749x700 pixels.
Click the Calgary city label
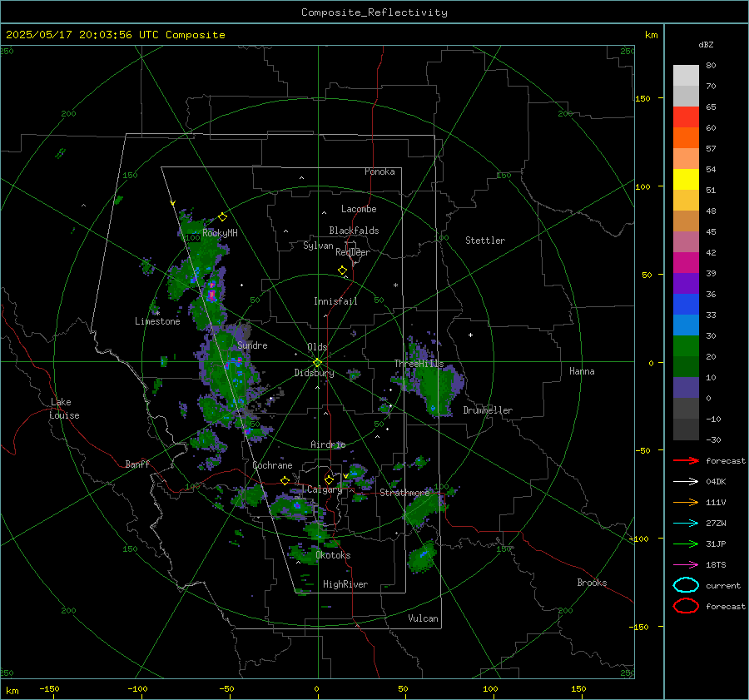click(325, 489)
